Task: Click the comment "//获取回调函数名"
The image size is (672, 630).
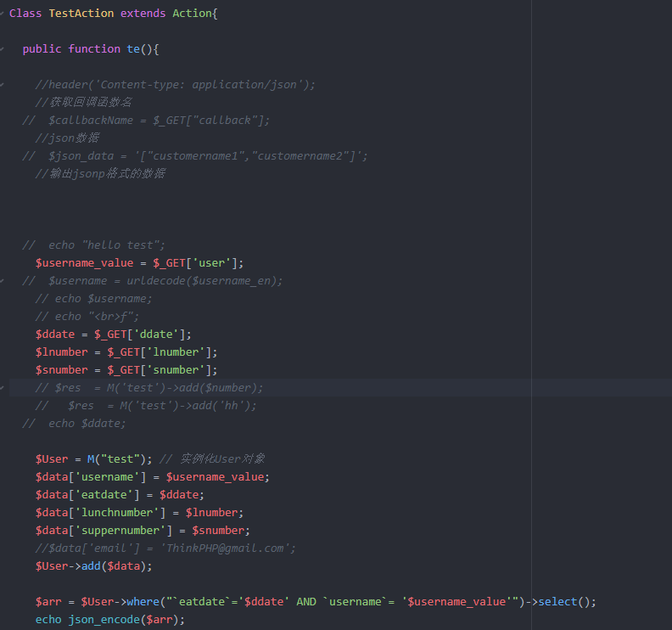Action: (x=83, y=102)
